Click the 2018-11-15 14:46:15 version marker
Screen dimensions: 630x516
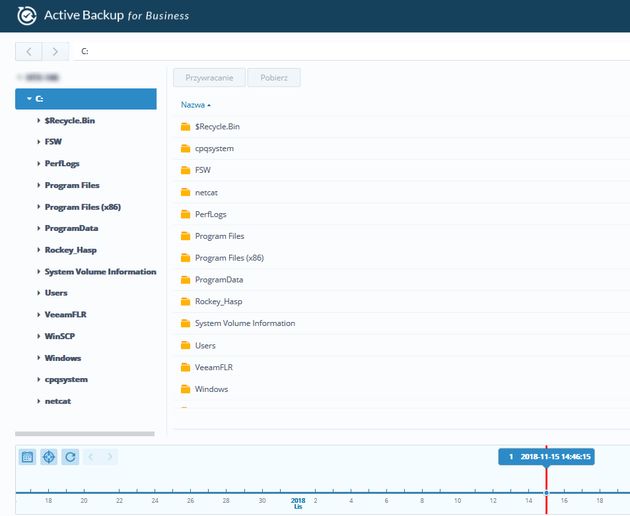pos(546,457)
